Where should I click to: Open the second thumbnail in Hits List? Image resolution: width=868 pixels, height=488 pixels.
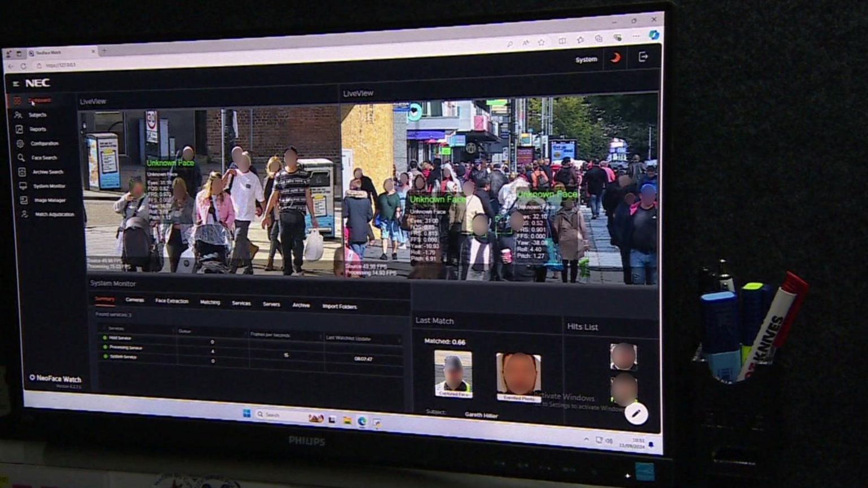(624, 388)
